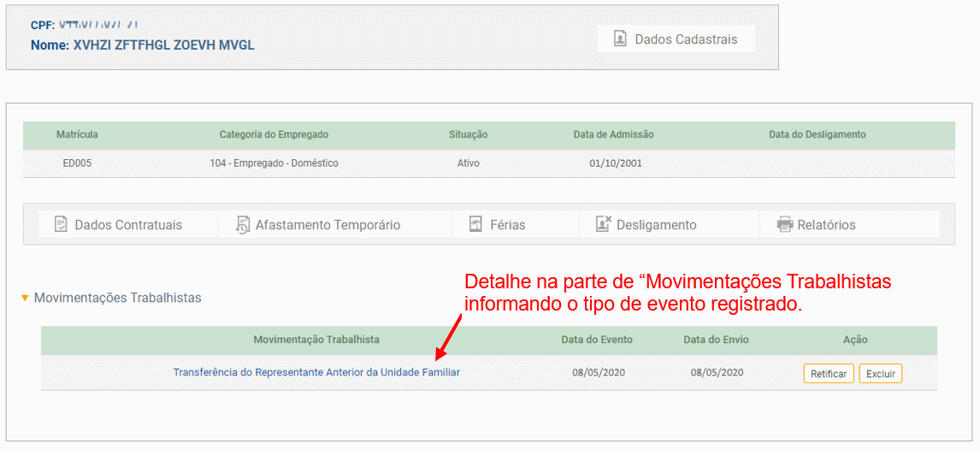Open Transferência do Representante Anterior link
The width and height of the screenshot is (980, 450).
[316, 372]
